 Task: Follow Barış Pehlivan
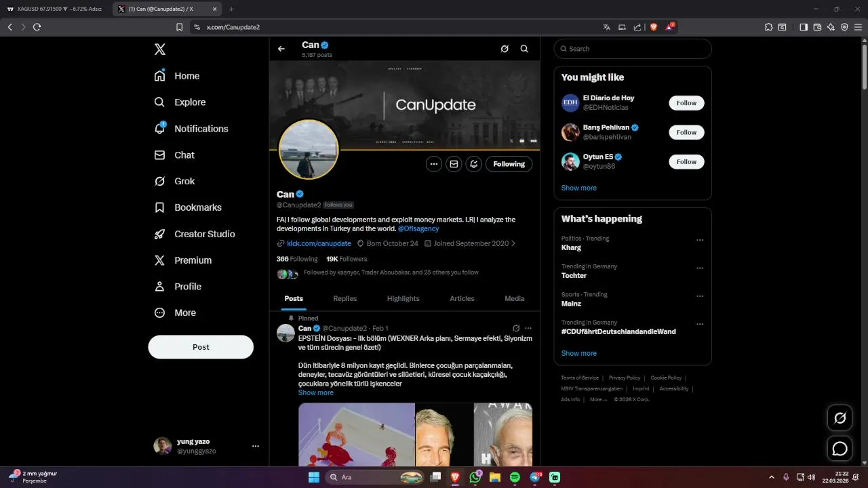point(686,132)
